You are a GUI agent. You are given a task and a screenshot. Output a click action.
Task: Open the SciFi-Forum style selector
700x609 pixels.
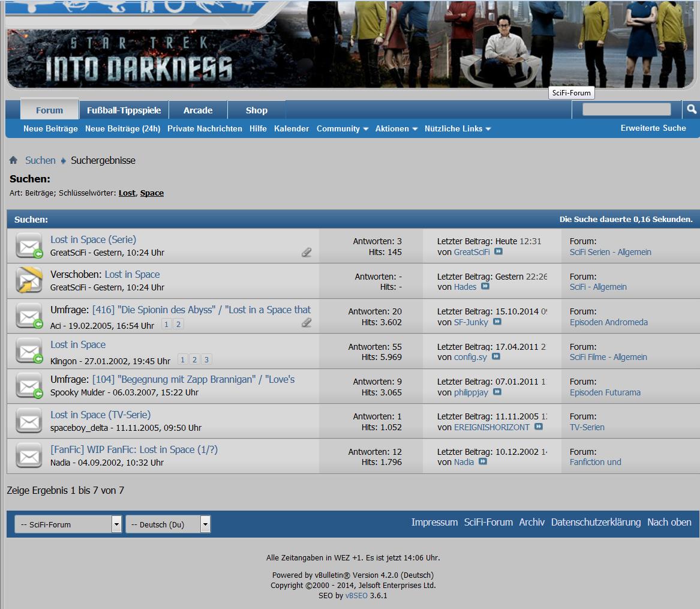(x=68, y=524)
